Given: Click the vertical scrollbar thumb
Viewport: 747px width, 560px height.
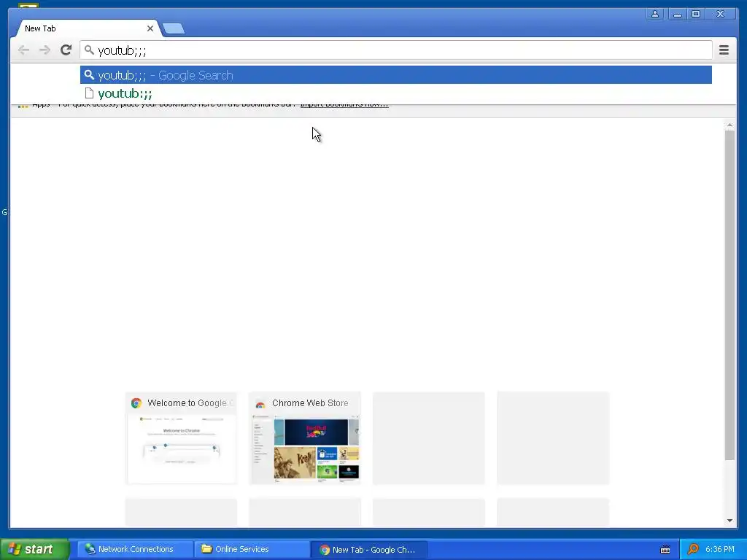Looking at the screenshot, I should (729, 295).
